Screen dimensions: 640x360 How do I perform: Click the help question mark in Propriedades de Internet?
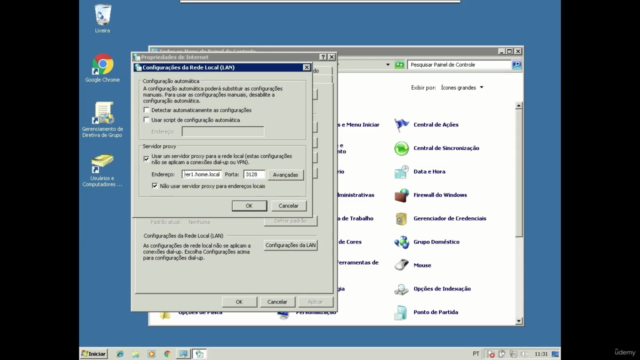click(323, 57)
